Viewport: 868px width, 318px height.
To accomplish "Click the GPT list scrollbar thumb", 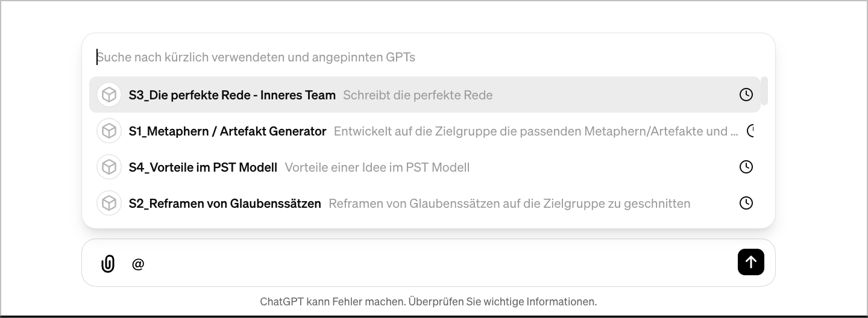I will tap(764, 91).
